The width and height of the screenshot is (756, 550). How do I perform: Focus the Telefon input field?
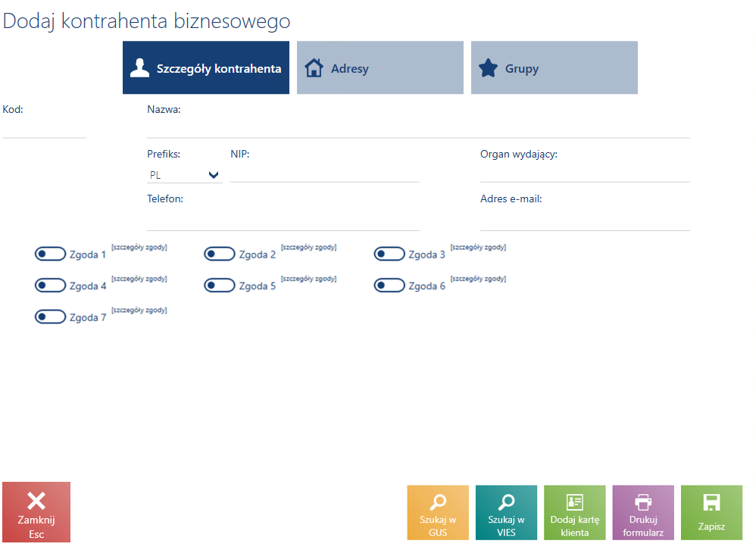click(283, 220)
